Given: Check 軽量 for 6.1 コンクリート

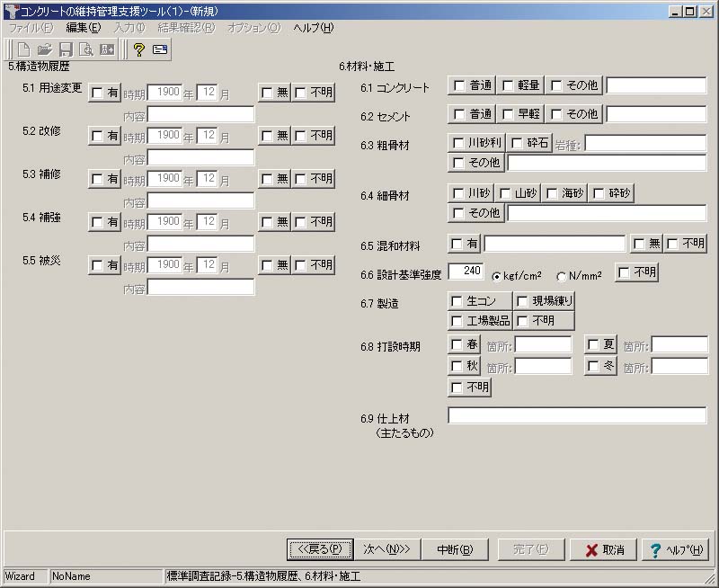Looking at the screenshot, I should click(x=520, y=85).
